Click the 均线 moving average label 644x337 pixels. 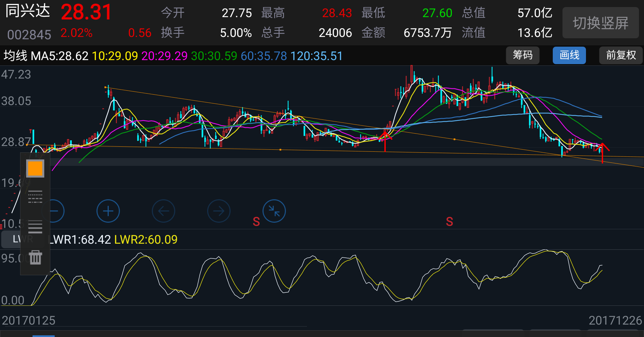coord(15,56)
